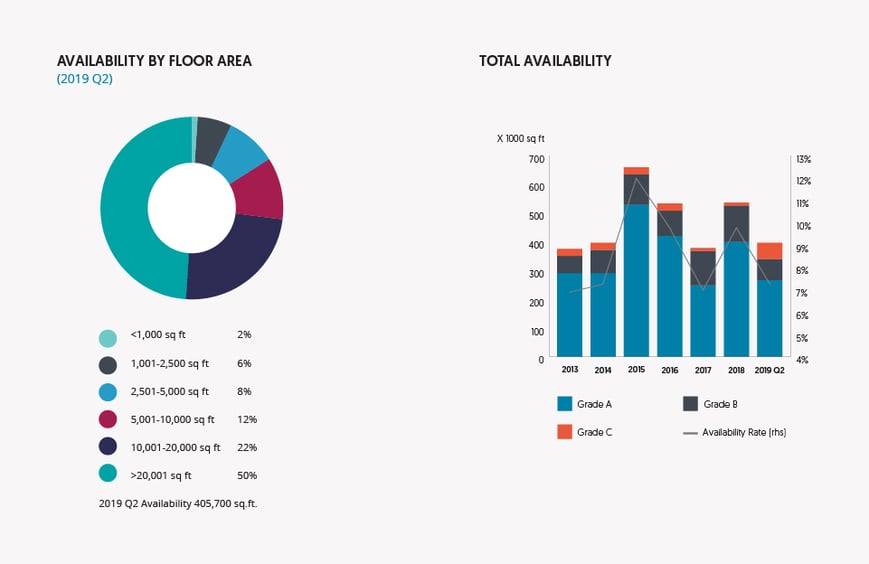Select the dark Grade B section of 2017 bar
This screenshot has width=869, height=564.
coord(703,268)
